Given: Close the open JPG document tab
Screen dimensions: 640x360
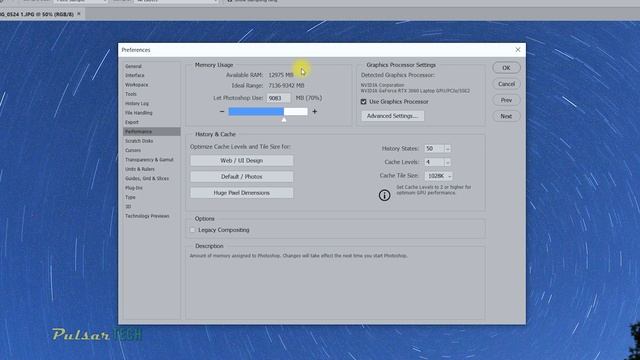Looking at the screenshot, I should pyautogui.click(x=79, y=14).
